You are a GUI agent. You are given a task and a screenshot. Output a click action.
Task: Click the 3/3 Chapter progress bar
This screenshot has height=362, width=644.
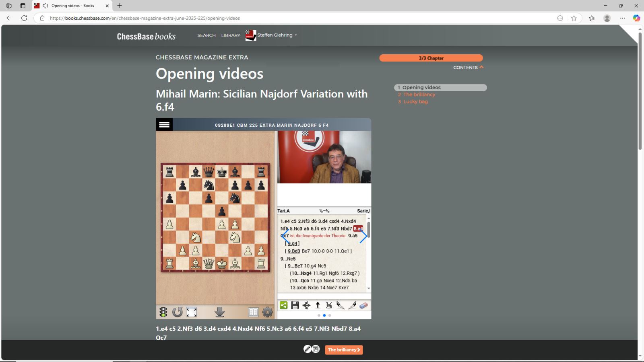tap(431, 58)
